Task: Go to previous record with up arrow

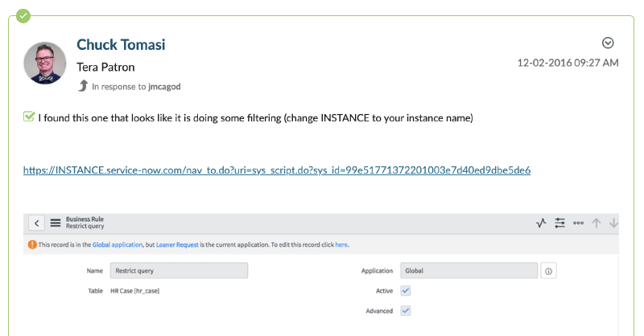Action: pyautogui.click(x=597, y=223)
